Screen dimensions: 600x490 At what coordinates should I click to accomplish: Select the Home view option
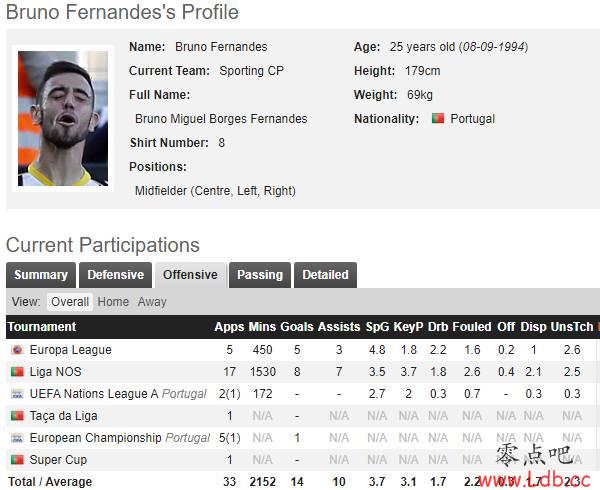[x=113, y=302]
